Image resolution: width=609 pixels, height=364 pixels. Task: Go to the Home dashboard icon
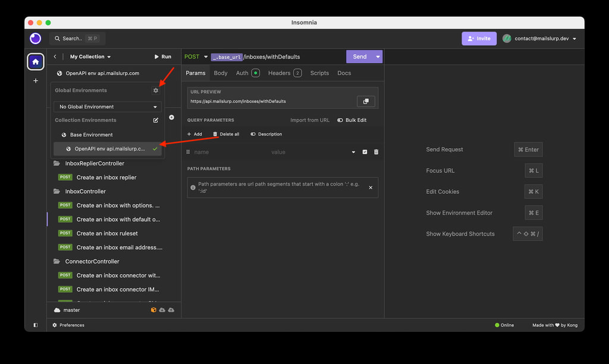point(35,62)
